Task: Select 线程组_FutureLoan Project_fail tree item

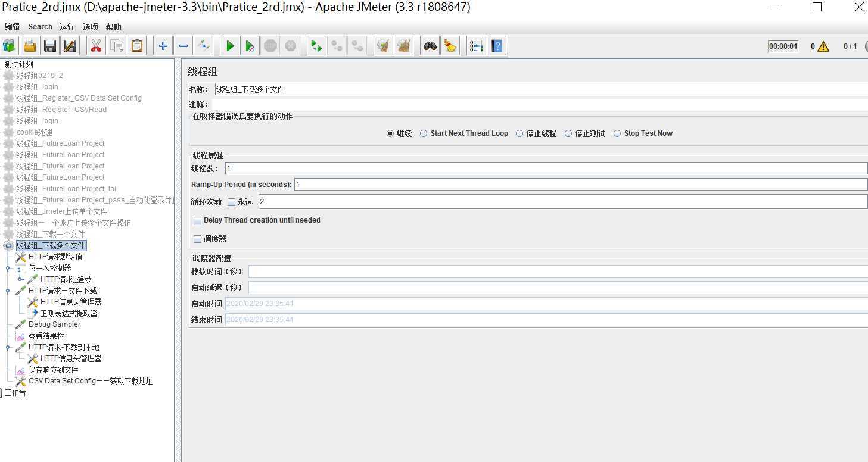Action: tap(67, 189)
